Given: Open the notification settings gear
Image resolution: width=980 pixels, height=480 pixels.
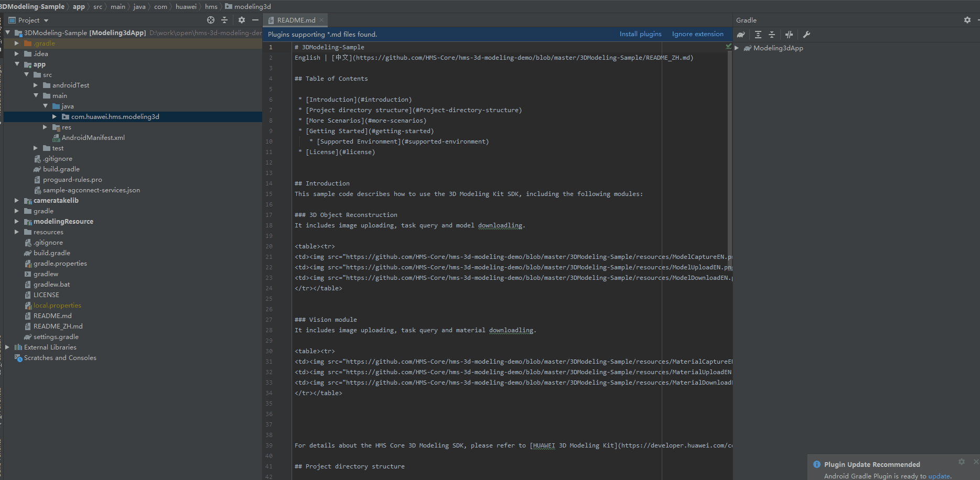Looking at the screenshot, I should pyautogui.click(x=962, y=462).
